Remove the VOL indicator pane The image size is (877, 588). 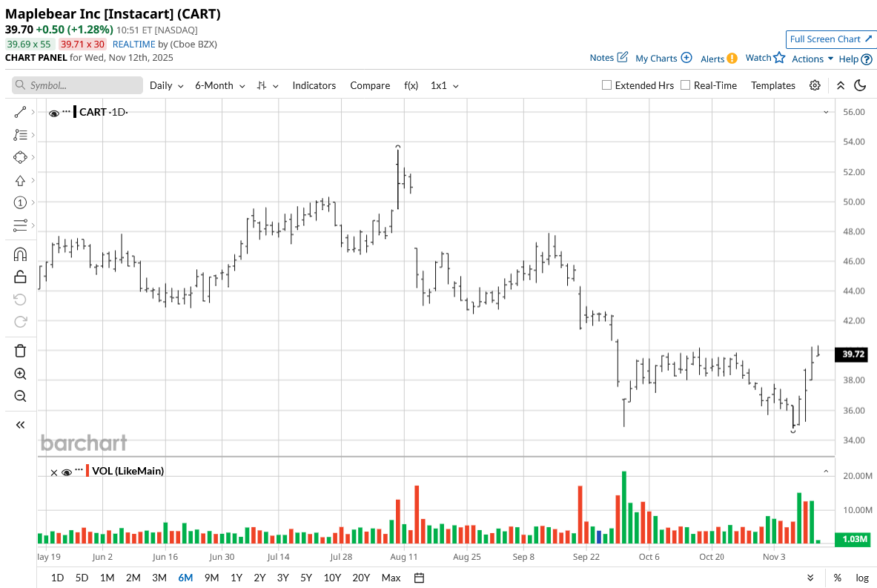pos(53,473)
